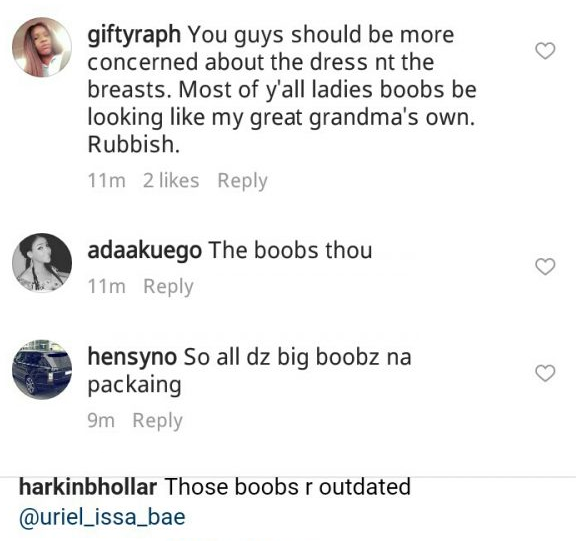
Task: Toggle the like heart on hensyno's comment
Action: coord(545,373)
